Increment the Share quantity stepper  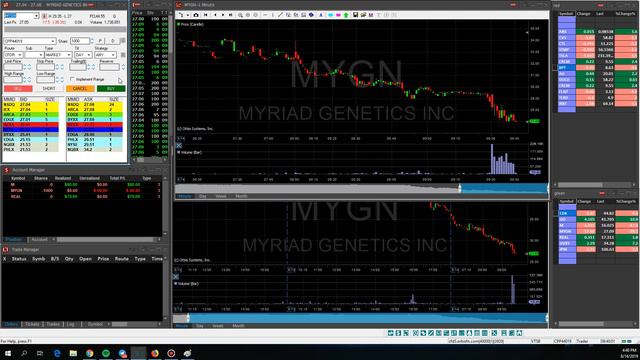click(91, 40)
